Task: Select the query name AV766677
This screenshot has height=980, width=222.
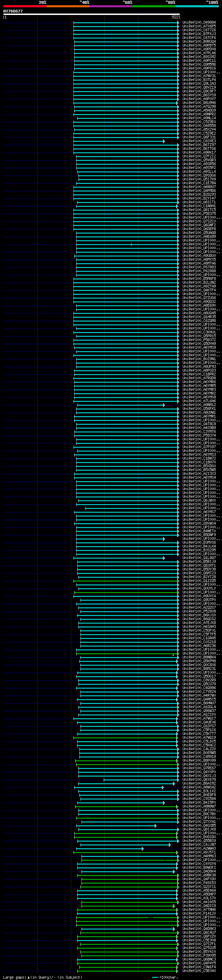Action: 13,11
